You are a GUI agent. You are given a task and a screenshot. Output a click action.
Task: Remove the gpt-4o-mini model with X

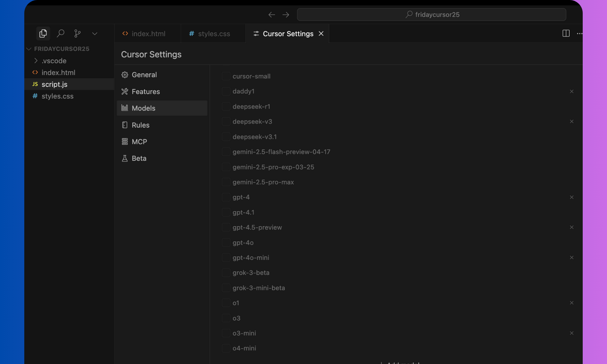[572, 257]
